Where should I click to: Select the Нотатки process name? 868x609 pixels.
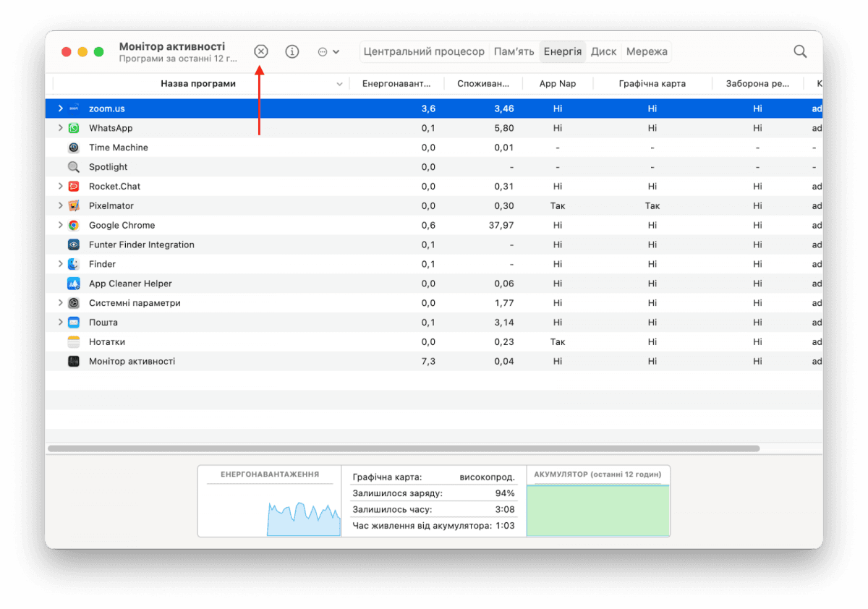pos(107,342)
